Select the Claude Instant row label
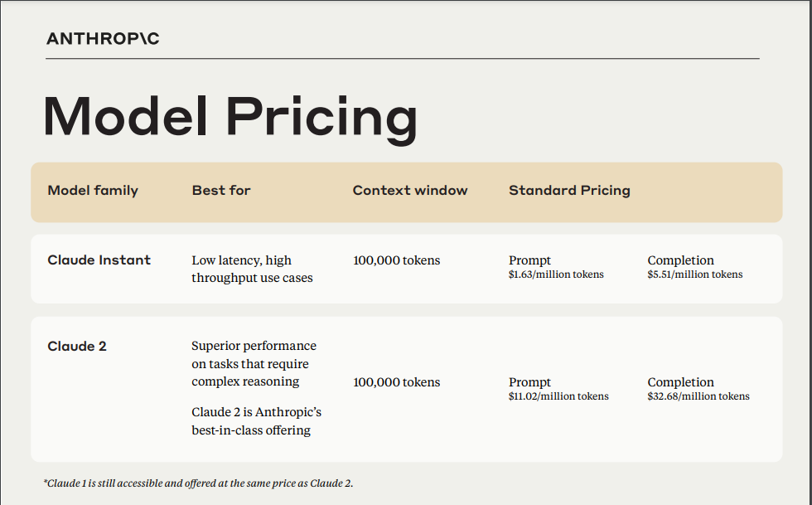This screenshot has height=505, width=812. point(99,260)
